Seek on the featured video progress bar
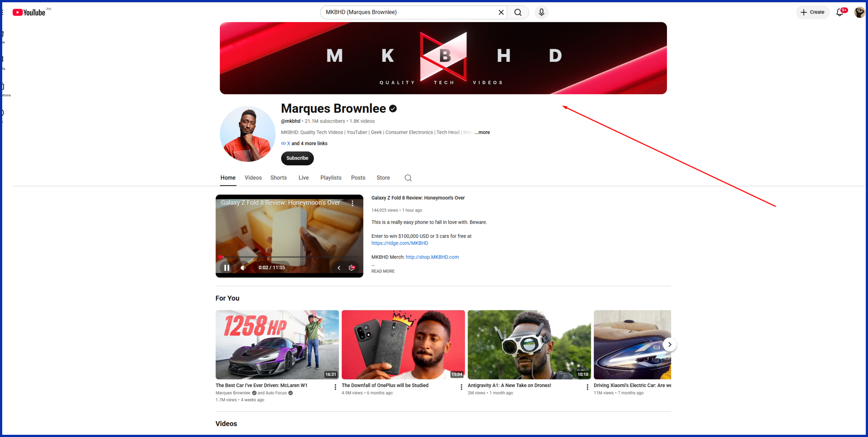This screenshot has height=437, width=868. (x=289, y=257)
